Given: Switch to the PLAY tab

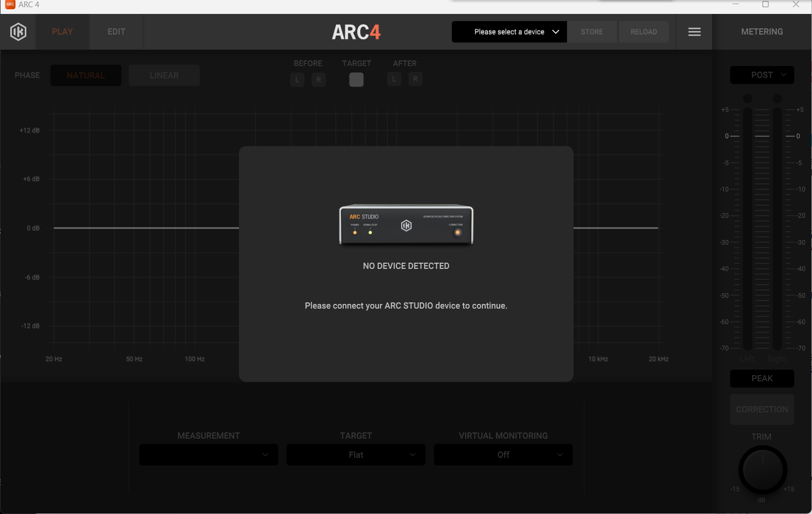Looking at the screenshot, I should click(x=62, y=32).
